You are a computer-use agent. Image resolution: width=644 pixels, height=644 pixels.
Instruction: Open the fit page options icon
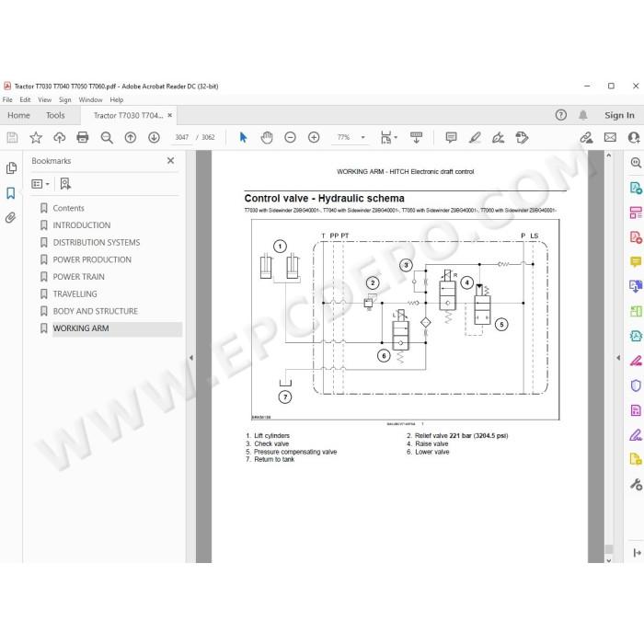click(388, 137)
